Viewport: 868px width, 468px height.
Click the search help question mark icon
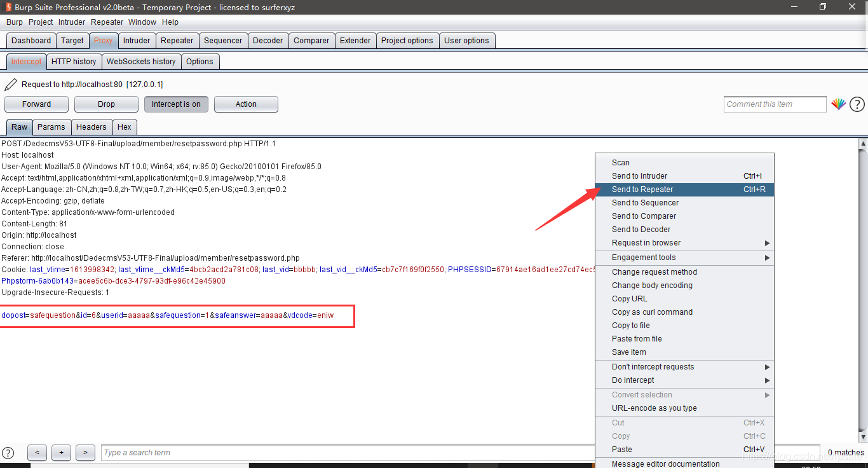point(8,453)
